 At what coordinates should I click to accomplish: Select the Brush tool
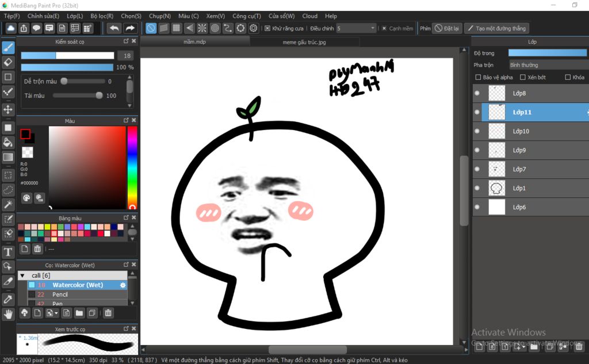tap(8, 47)
